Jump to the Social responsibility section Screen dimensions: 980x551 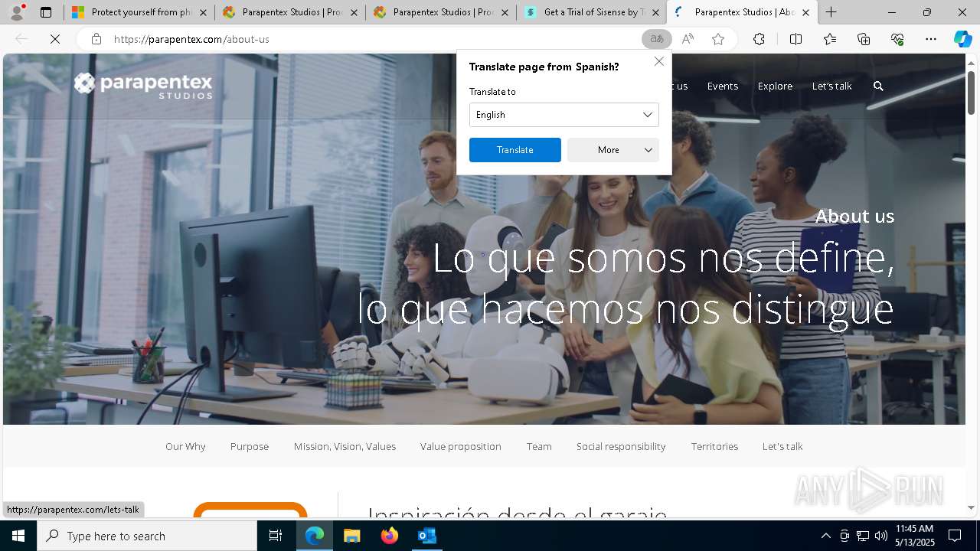pyautogui.click(x=621, y=446)
